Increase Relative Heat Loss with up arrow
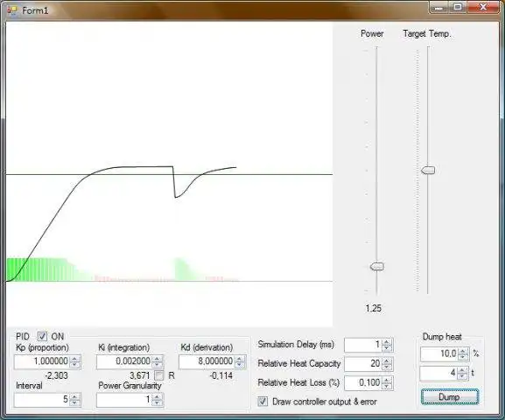This screenshot has height=420, width=505. pos(387,380)
